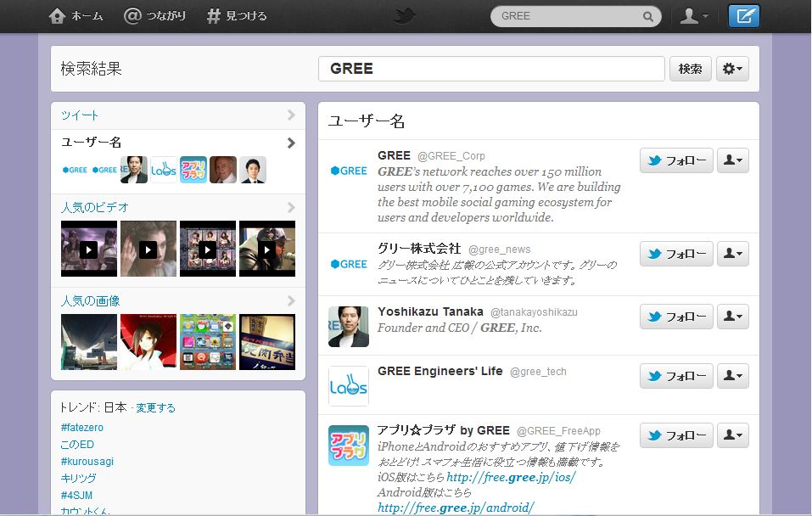Open the free.gree.jp/ios link

[x=511, y=477]
